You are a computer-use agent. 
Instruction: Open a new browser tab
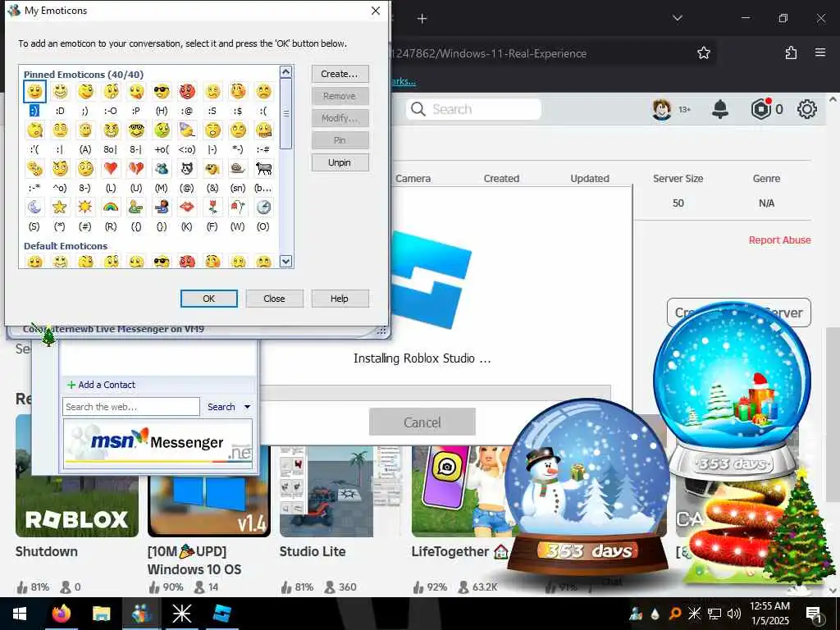pos(422,19)
